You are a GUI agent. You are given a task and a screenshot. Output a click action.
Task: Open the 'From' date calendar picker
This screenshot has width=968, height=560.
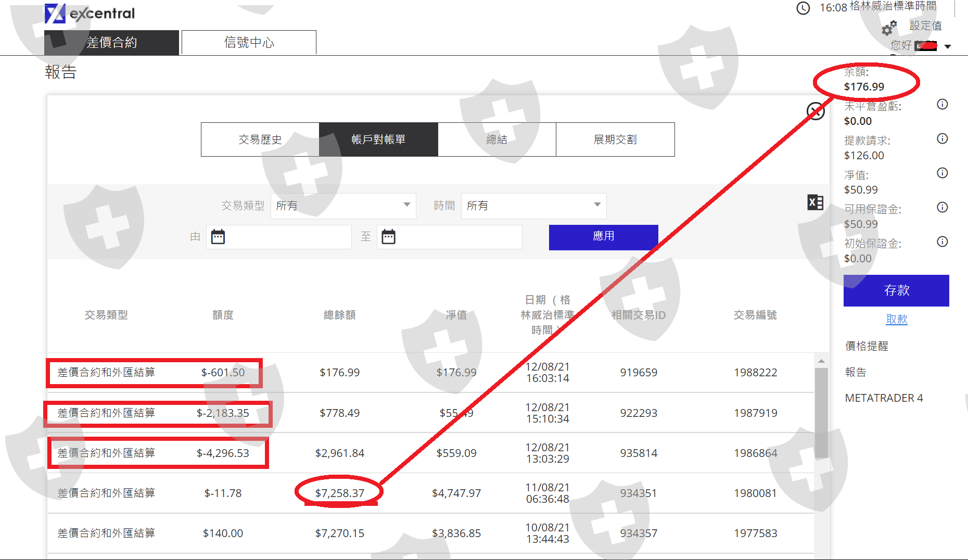(x=218, y=237)
